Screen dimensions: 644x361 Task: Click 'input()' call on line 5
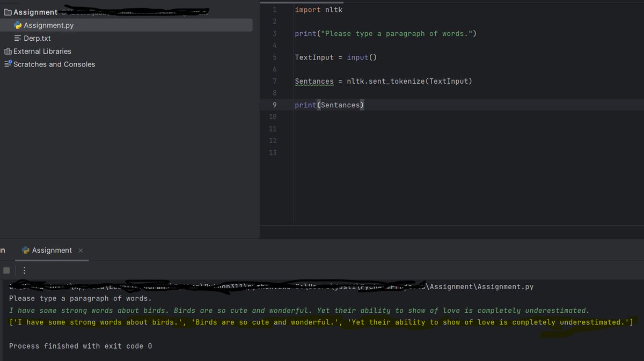362,57
